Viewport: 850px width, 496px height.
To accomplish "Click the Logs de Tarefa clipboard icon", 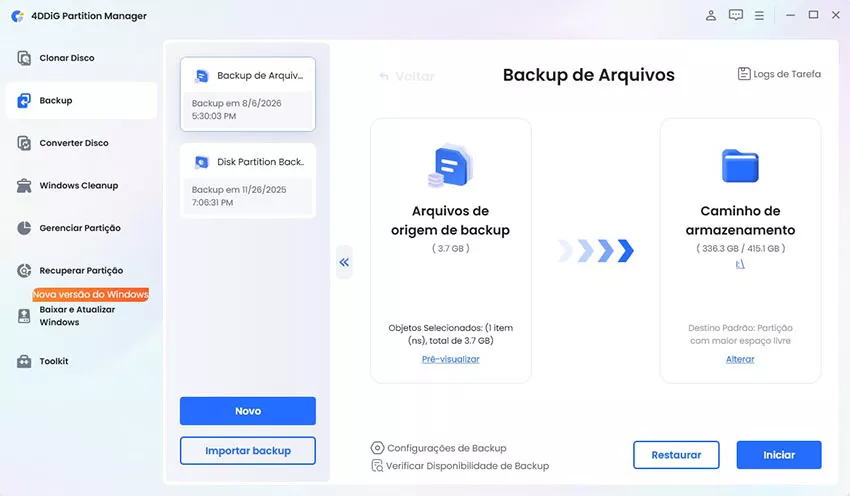I will (x=744, y=74).
